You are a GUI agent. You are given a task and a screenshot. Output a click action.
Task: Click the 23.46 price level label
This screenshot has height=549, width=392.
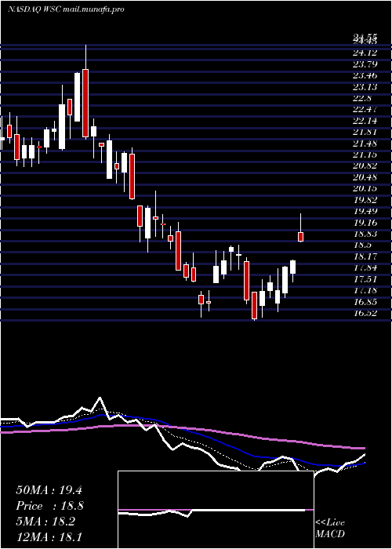(x=365, y=75)
